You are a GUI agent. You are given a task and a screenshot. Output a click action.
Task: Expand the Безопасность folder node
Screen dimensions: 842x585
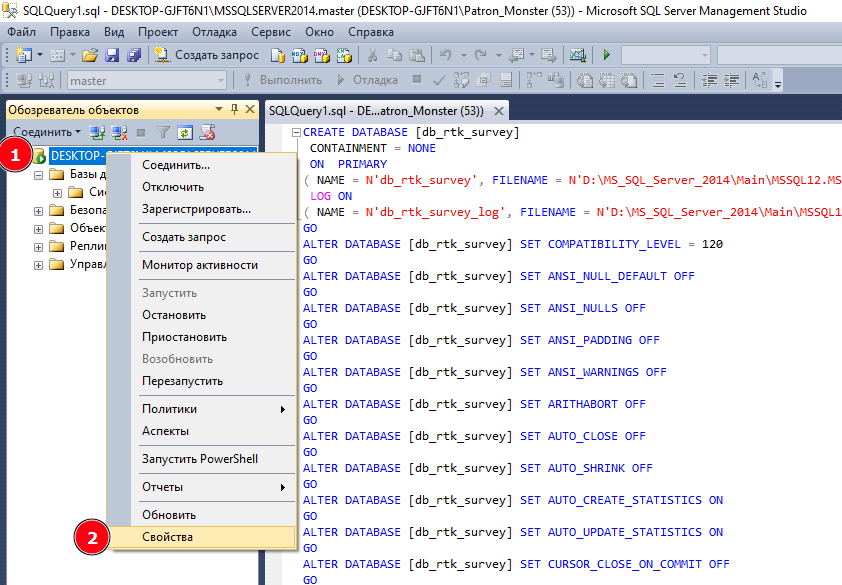[39, 211]
